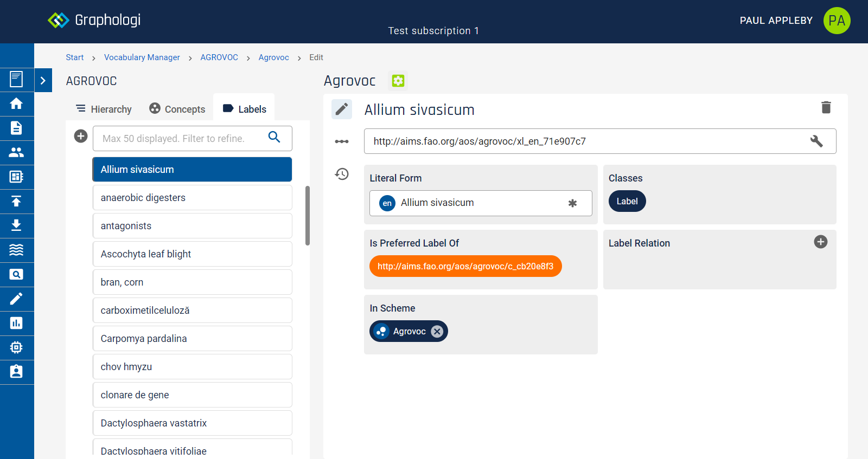Open the sidebar notes page icon
This screenshot has width=868, height=459.
click(x=16, y=79)
